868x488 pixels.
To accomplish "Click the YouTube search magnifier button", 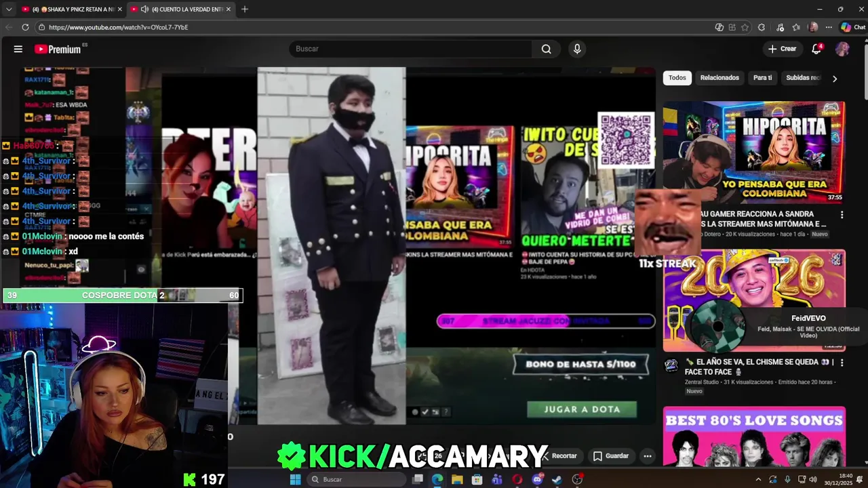I will coord(546,49).
